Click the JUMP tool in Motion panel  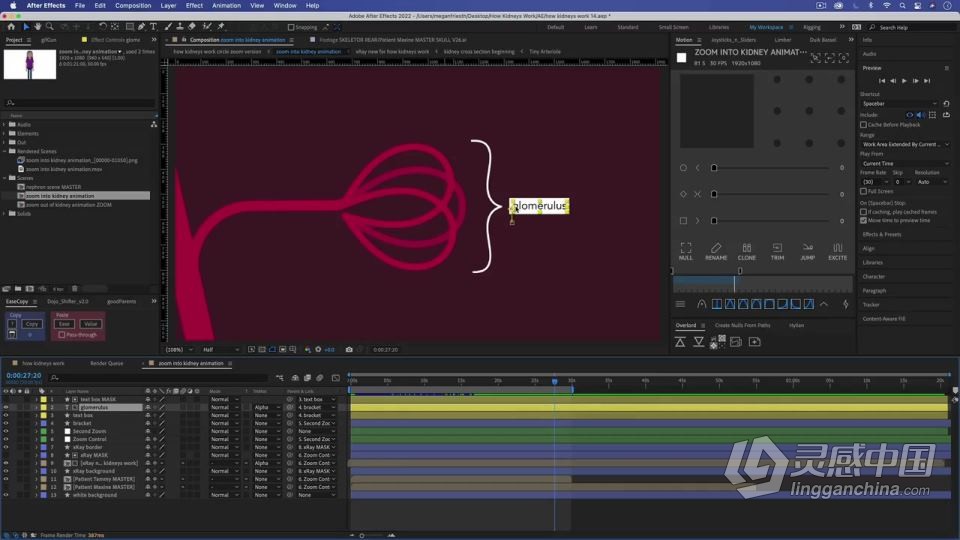tap(808, 251)
